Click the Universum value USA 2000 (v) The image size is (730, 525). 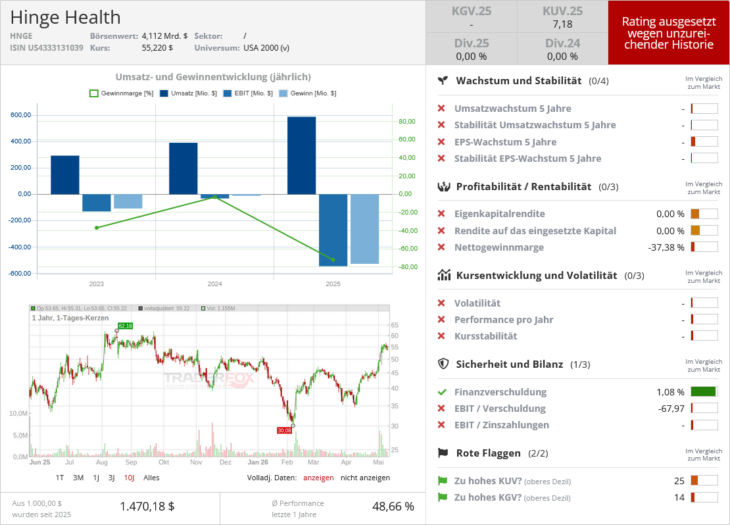266,48
